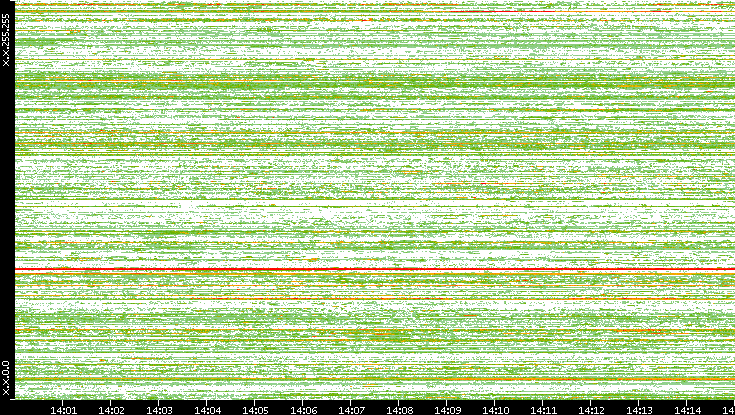Viewport: 735px width, 415px height.
Task: Select the 14:08 time axis label
Action: [399, 410]
